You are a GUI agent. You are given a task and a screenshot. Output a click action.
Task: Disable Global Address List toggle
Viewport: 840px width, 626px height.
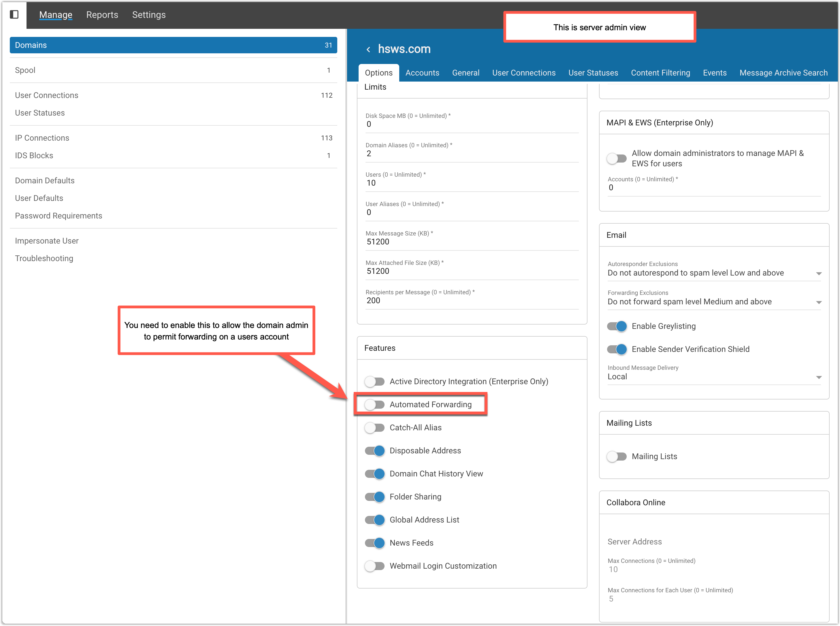(x=374, y=520)
